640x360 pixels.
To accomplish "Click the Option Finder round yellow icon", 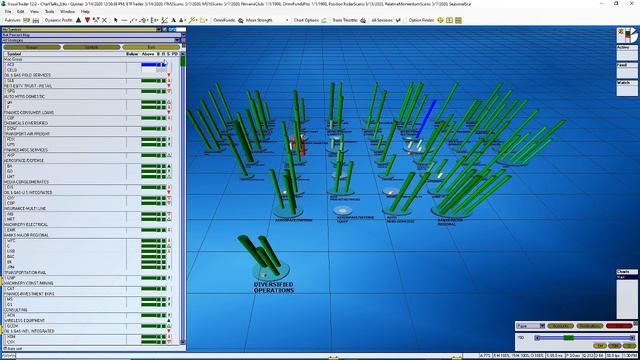I will [x=440, y=20].
